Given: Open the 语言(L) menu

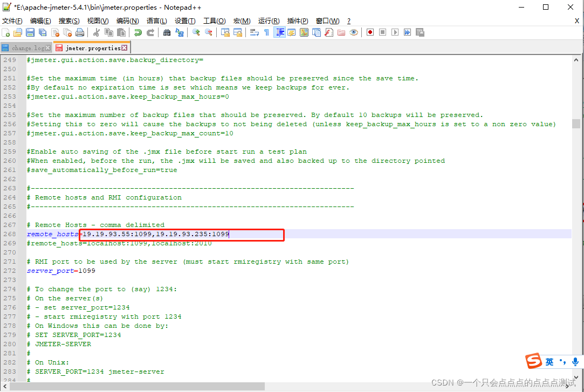Looking at the screenshot, I should 156,21.
